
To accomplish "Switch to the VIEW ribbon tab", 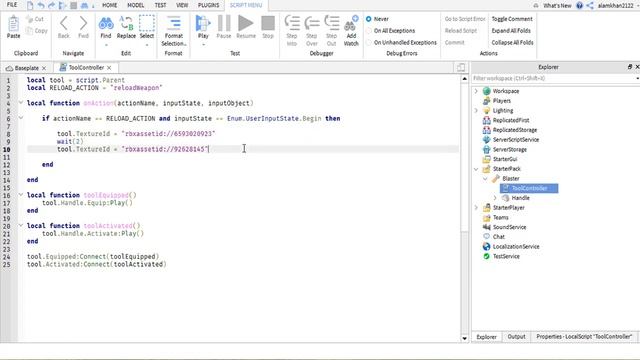I will 182,5.
